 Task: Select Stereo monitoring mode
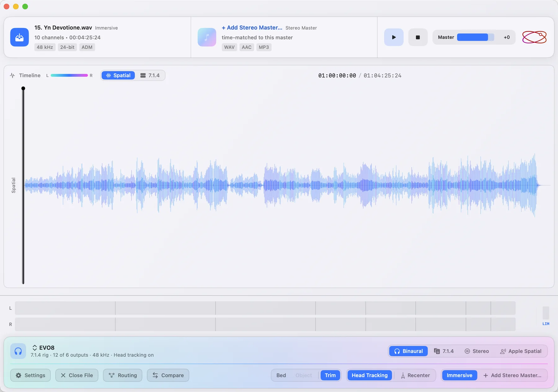pos(477,351)
